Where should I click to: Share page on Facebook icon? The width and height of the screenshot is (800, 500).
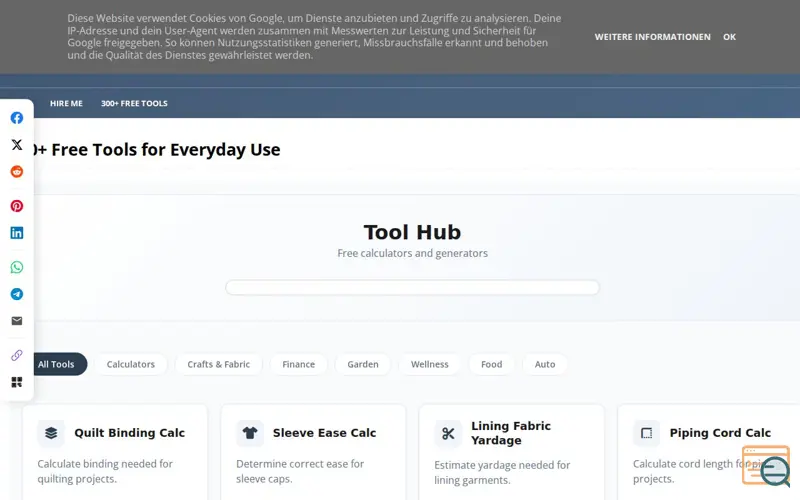click(17, 118)
